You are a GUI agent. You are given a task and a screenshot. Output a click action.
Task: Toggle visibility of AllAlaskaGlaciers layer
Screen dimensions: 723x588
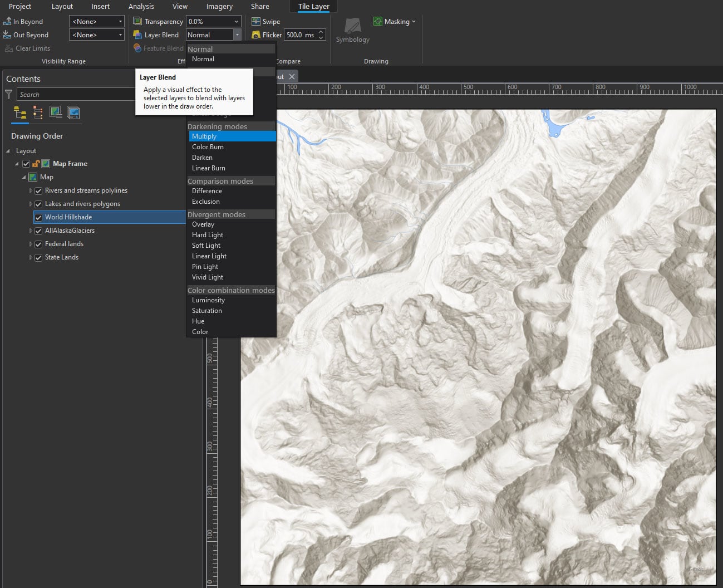tap(38, 231)
